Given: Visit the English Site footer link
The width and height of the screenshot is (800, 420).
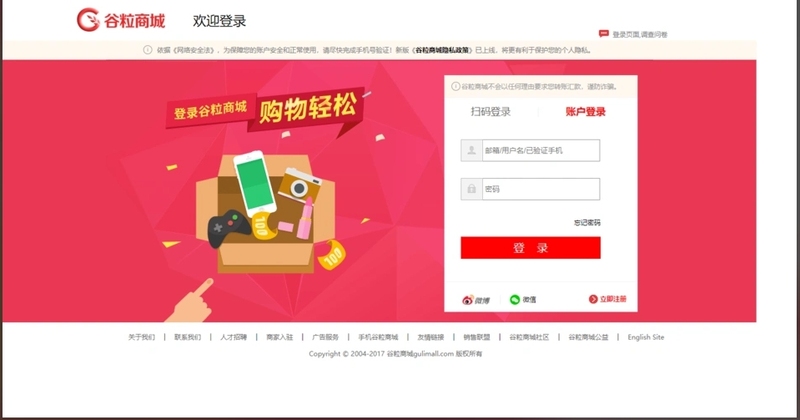Looking at the screenshot, I should tap(646, 337).
